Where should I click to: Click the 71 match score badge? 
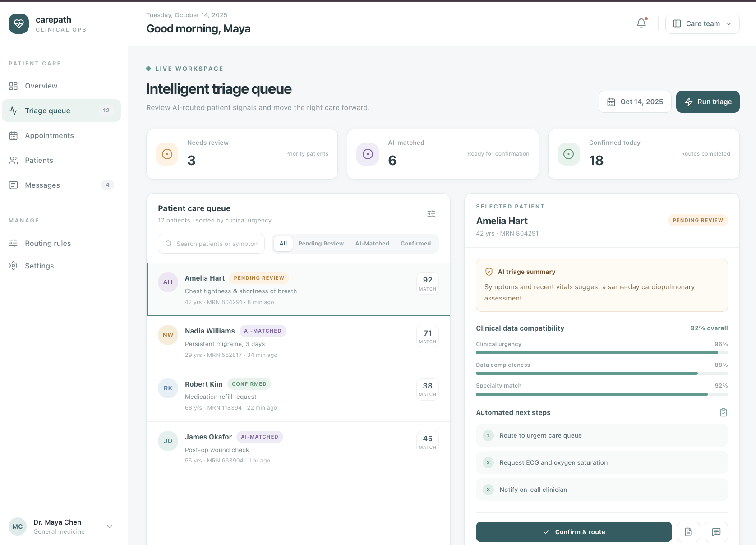428,336
